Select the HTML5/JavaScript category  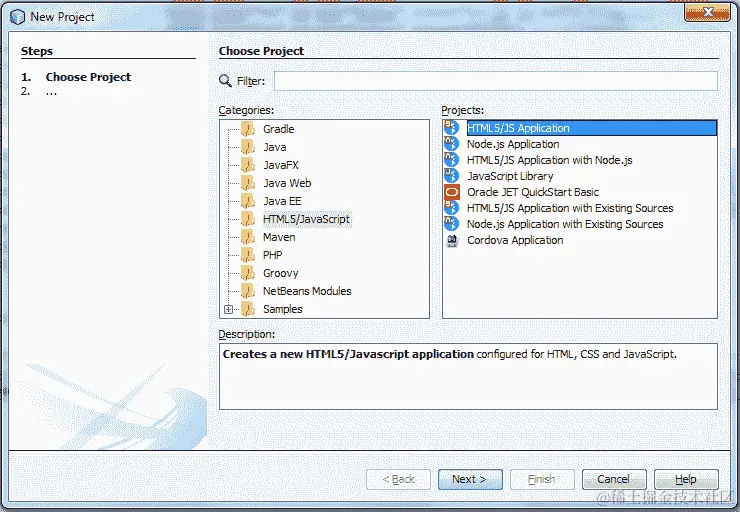pyautogui.click(x=306, y=219)
